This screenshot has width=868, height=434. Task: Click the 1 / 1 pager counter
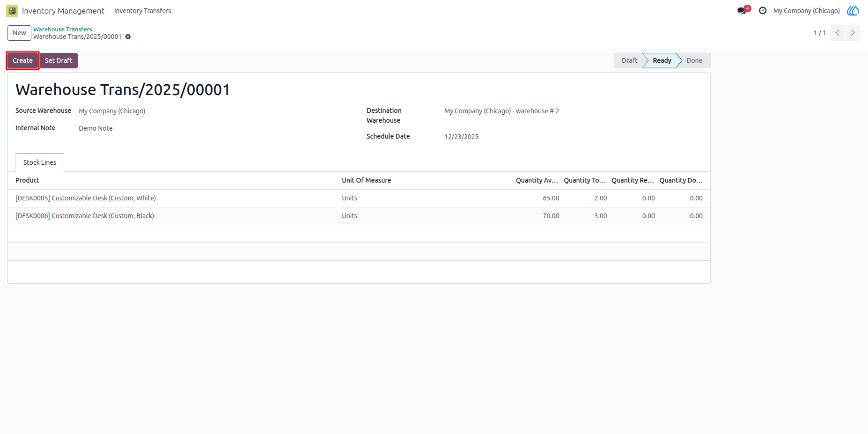819,33
